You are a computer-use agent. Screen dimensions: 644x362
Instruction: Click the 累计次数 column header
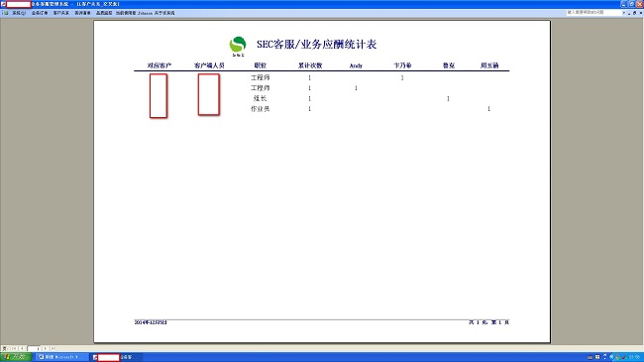310,65
